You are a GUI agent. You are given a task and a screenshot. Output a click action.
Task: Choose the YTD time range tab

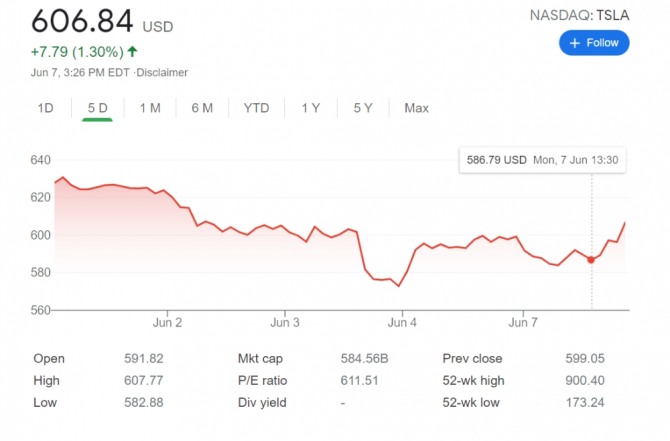tap(256, 108)
